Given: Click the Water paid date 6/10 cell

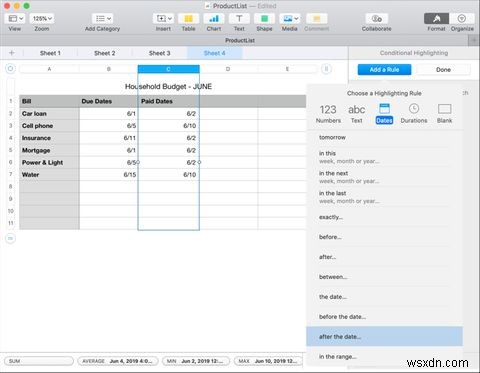Looking at the screenshot, I should pyautogui.click(x=169, y=175).
